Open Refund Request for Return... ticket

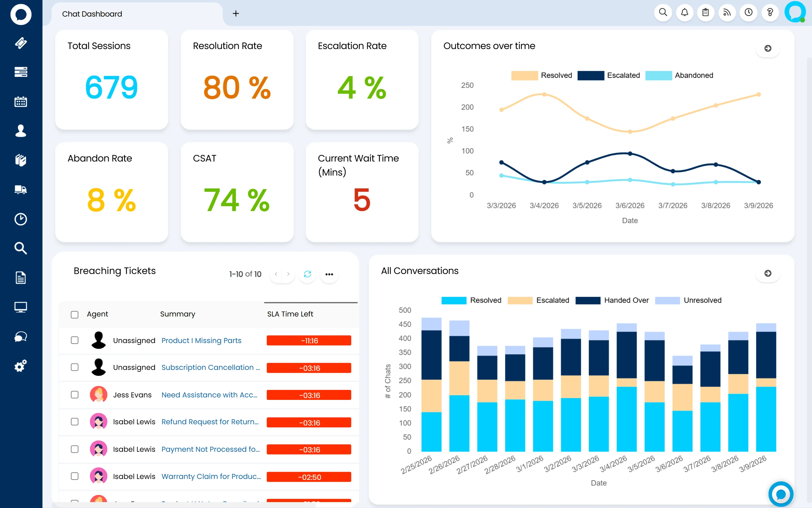210,422
